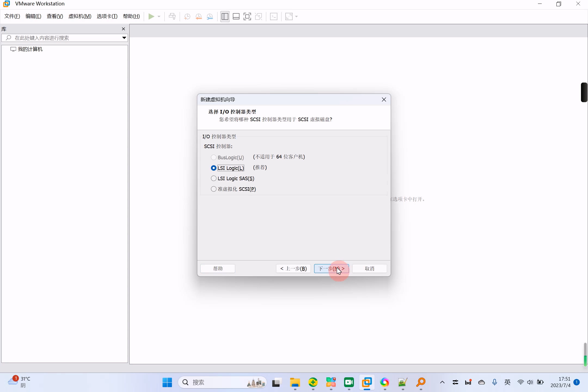Expand the library search dropdown arrow
This screenshot has width=588, height=392.
point(124,38)
